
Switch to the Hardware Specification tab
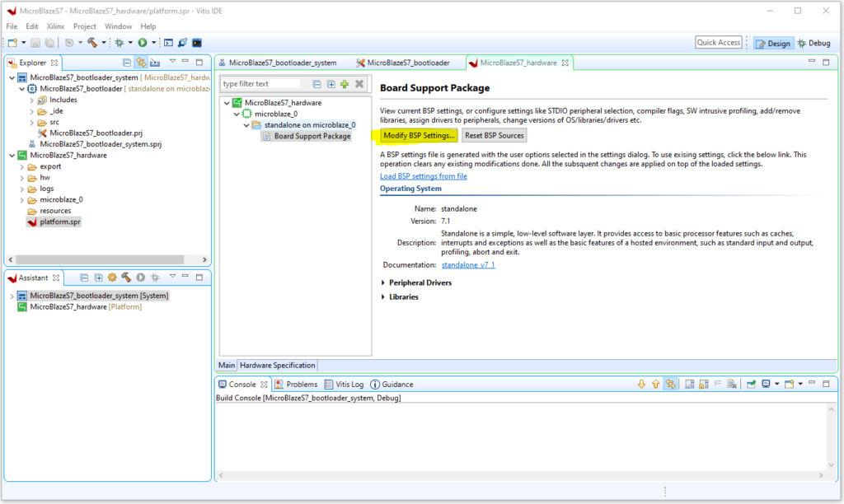[277, 365]
